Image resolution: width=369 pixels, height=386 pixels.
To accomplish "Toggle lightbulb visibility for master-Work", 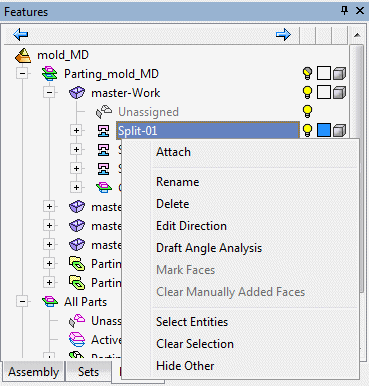I will [x=307, y=92].
